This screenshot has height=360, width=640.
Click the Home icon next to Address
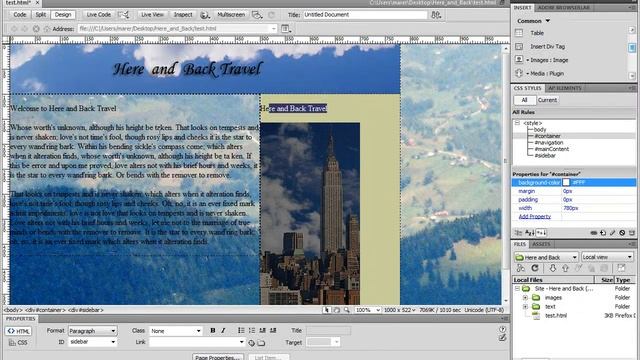pyautogui.click(x=47, y=29)
